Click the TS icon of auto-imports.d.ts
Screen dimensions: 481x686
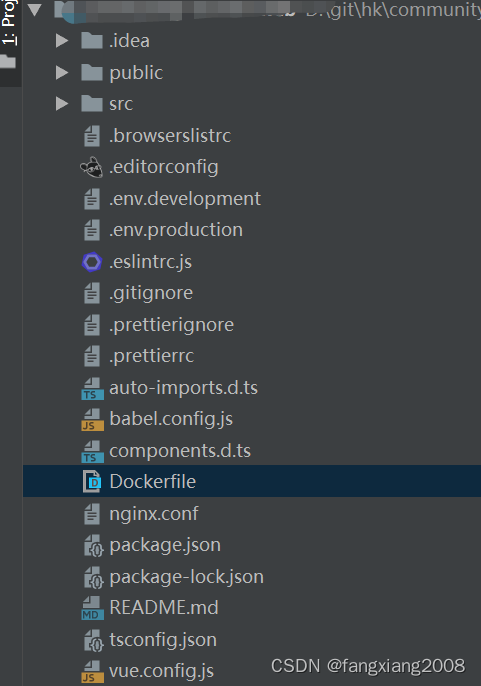tap(92, 388)
